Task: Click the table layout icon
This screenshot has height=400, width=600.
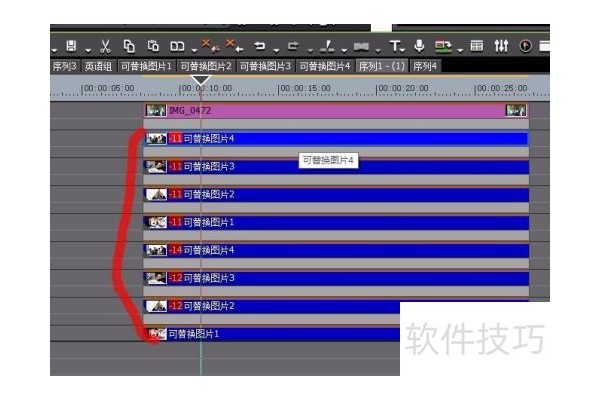Action: coord(476,46)
